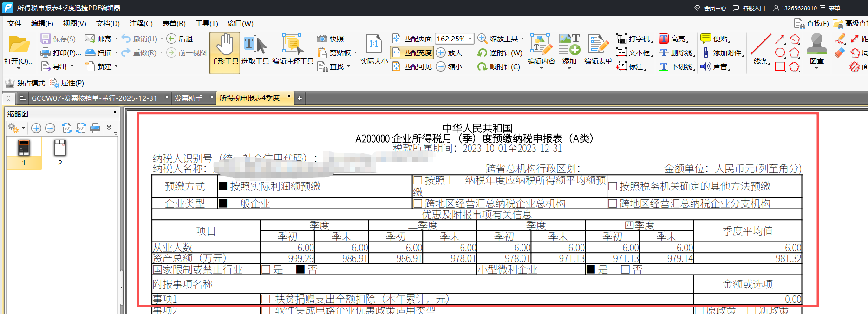Activate the Select tool (选取工具)
Viewport: 868px width, 314px height.
[255, 50]
